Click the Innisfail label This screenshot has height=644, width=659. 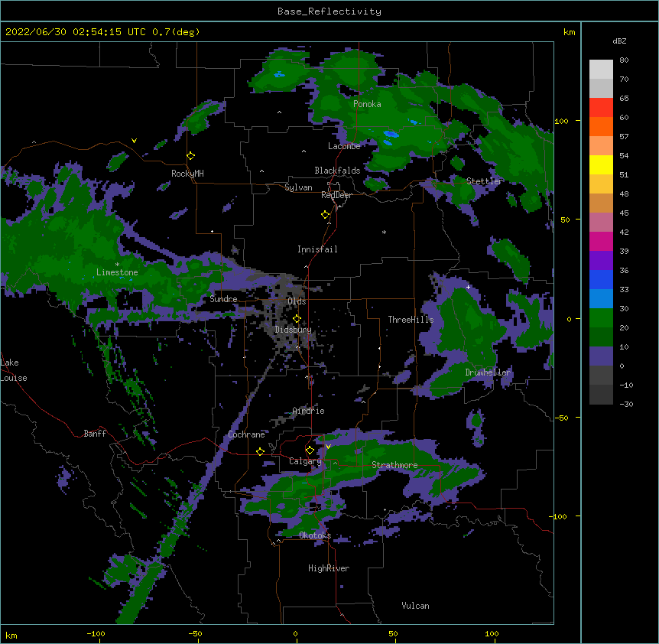[x=317, y=249]
